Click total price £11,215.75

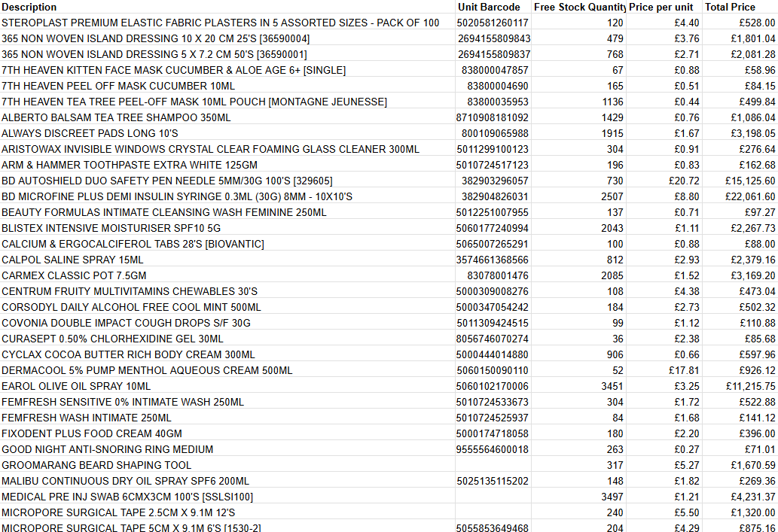pos(749,388)
